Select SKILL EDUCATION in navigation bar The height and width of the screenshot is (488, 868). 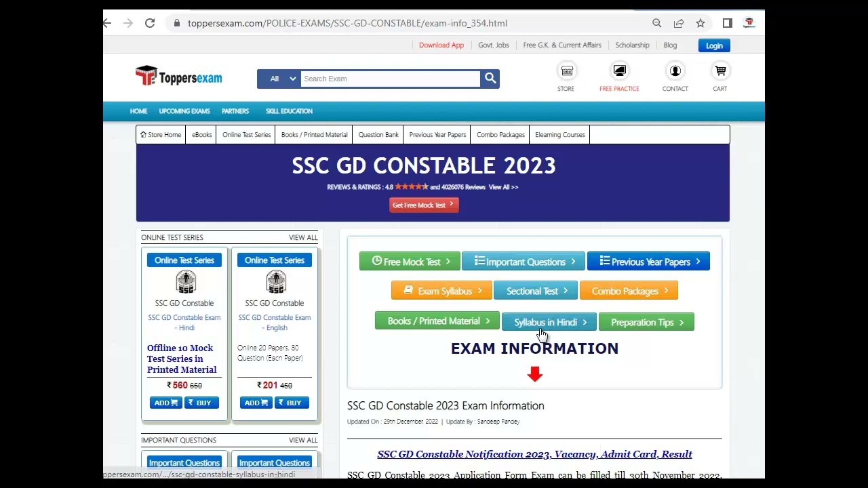[x=289, y=111]
